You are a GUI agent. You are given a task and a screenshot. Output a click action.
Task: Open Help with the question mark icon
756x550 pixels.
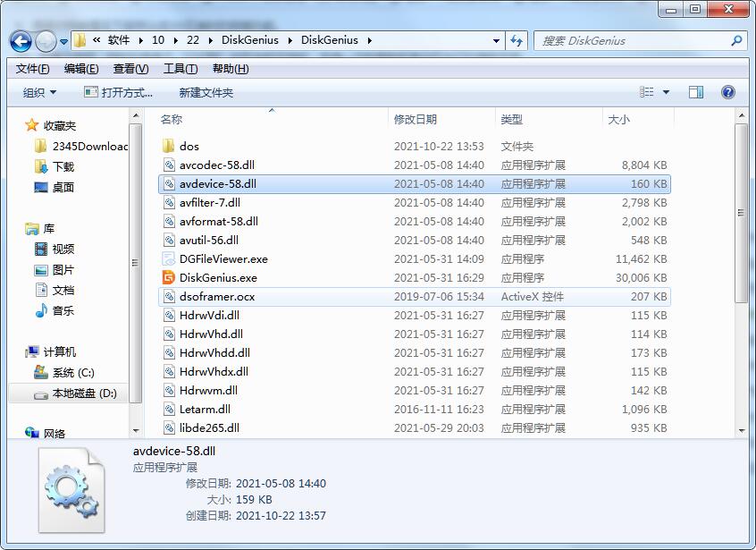(x=728, y=91)
